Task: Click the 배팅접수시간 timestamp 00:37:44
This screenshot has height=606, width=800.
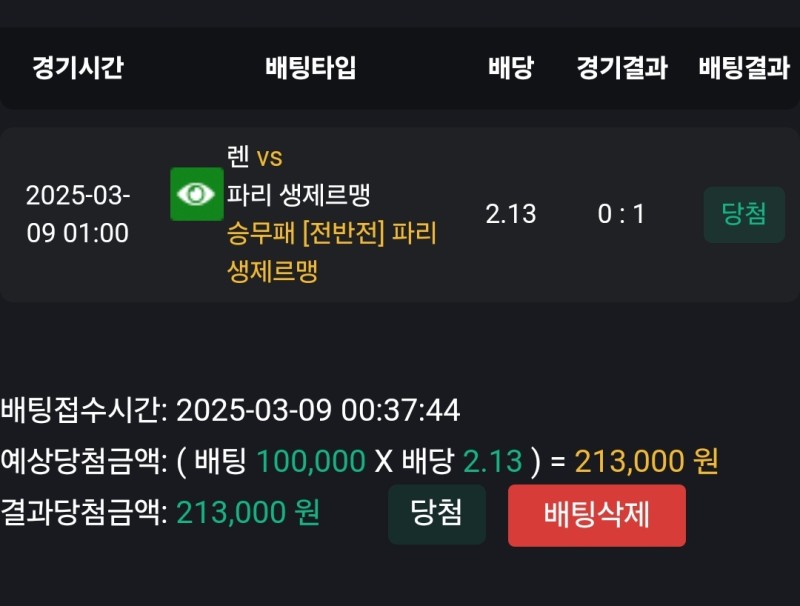Action: pos(319,410)
